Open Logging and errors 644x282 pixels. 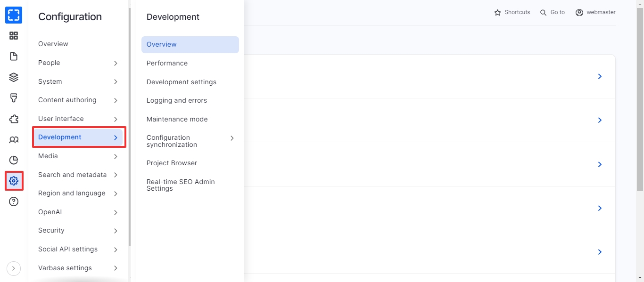tap(176, 100)
